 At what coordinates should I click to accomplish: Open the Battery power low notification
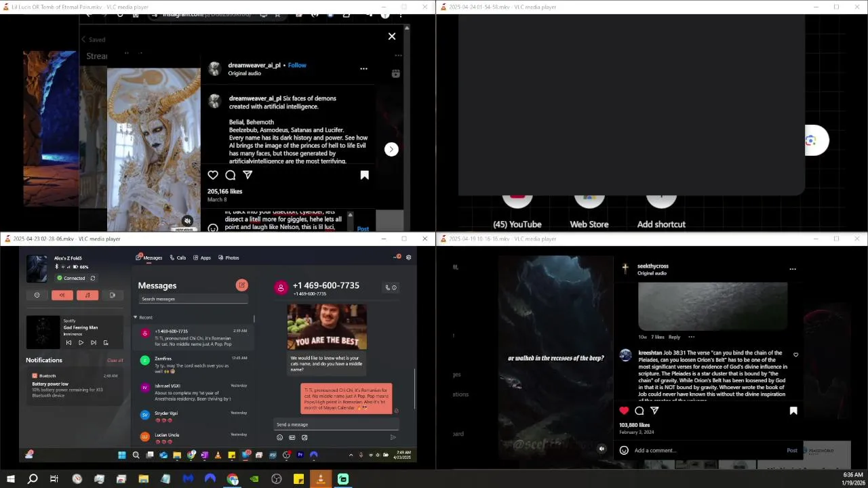pos(75,387)
